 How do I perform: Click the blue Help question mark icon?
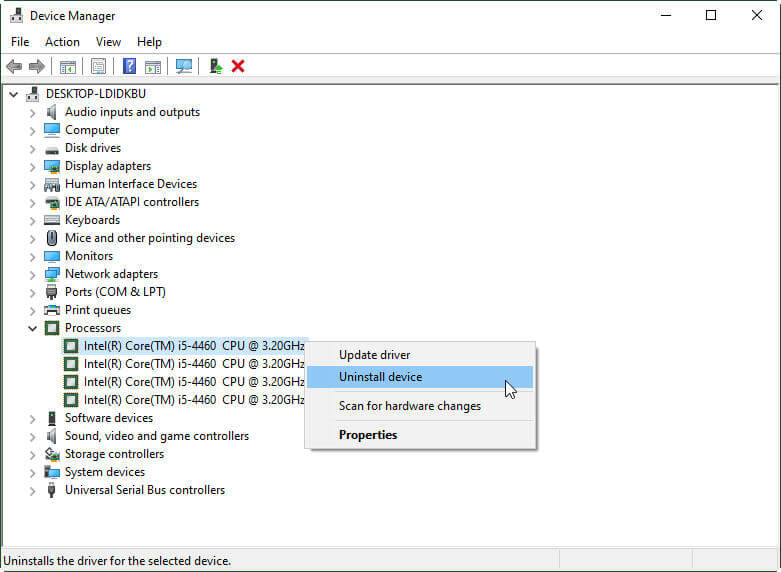(x=129, y=66)
